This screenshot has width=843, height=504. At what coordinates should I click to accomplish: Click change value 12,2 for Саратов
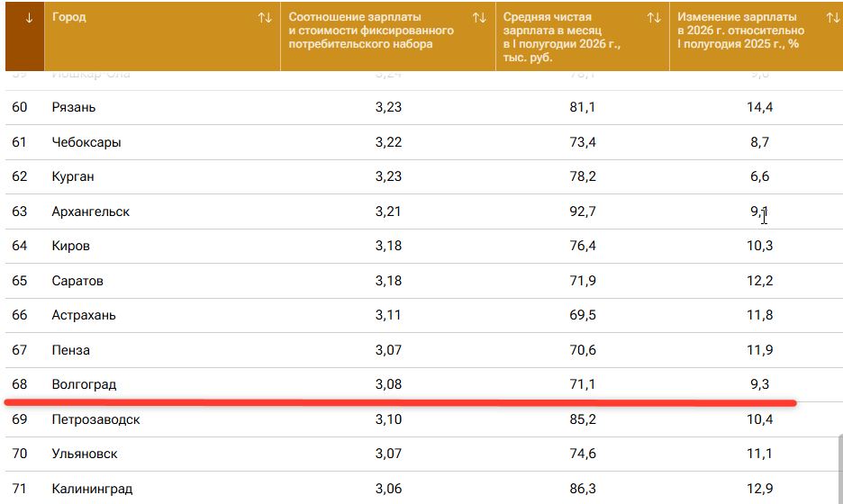(759, 281)
